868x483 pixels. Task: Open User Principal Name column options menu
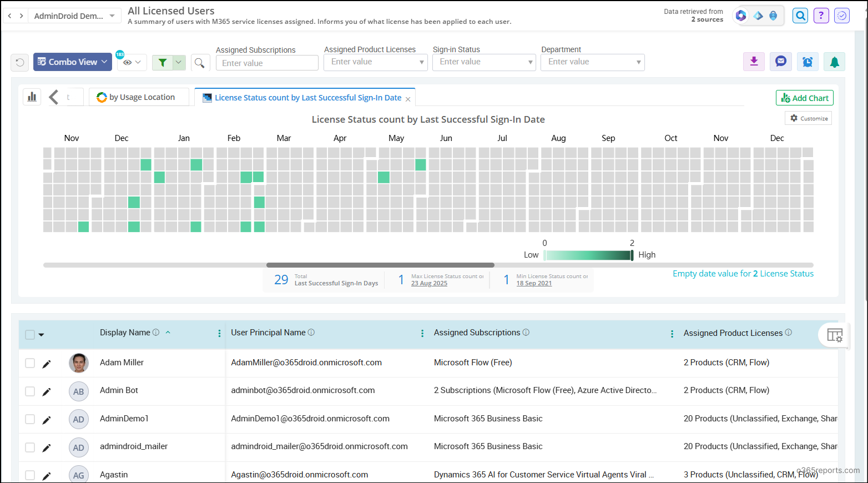(422, 333)
